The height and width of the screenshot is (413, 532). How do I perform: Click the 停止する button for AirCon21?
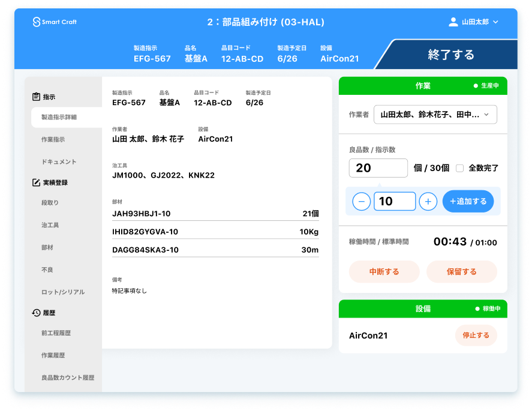click(476, 335)
